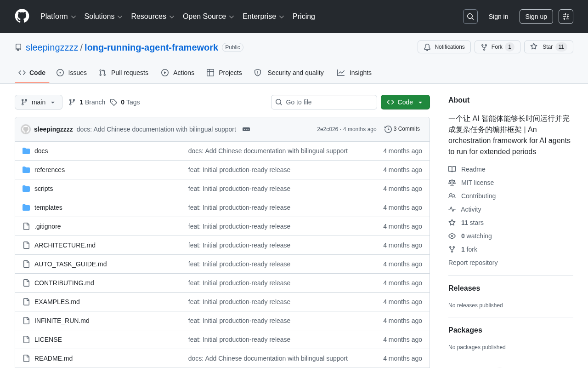The height and width of the screenshot is (368, 588).
Task: Click the README.md file icon
Action: pyautogui.click(x=26, y=358)
